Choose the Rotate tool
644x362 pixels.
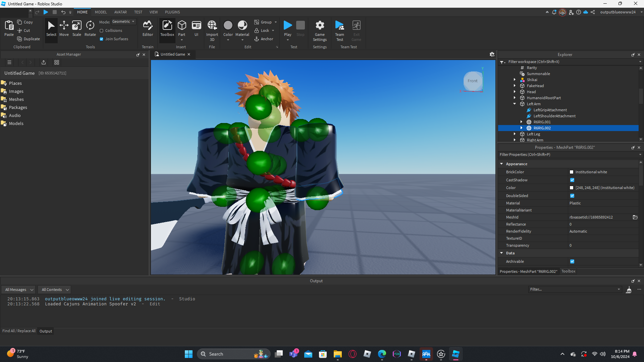point(90,28)
